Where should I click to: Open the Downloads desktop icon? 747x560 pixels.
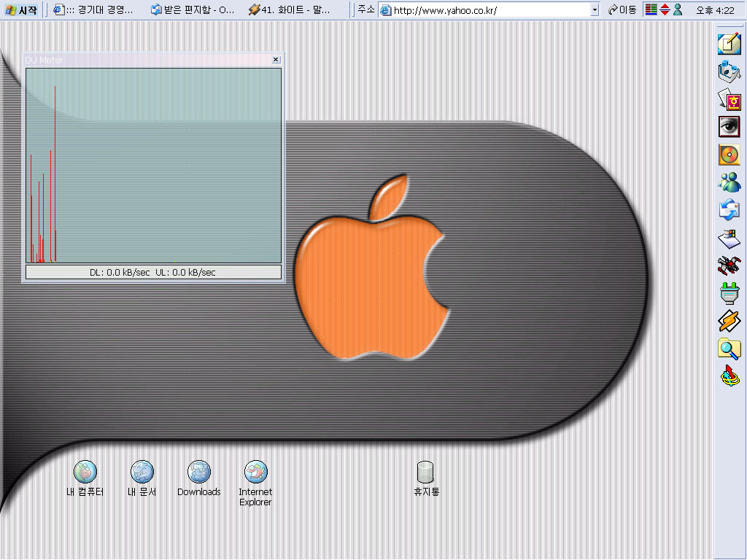tap(198, 472)
